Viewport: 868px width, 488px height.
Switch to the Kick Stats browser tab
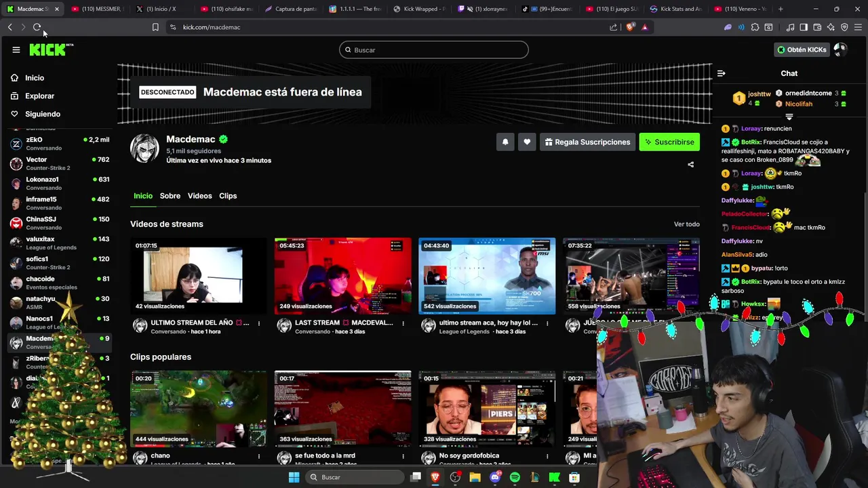[677, 9]
